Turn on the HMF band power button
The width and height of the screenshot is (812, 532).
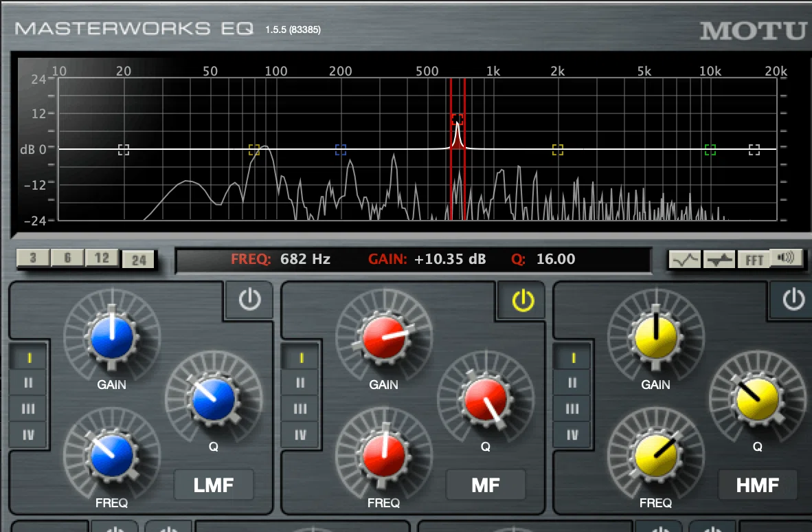[793, 300]
